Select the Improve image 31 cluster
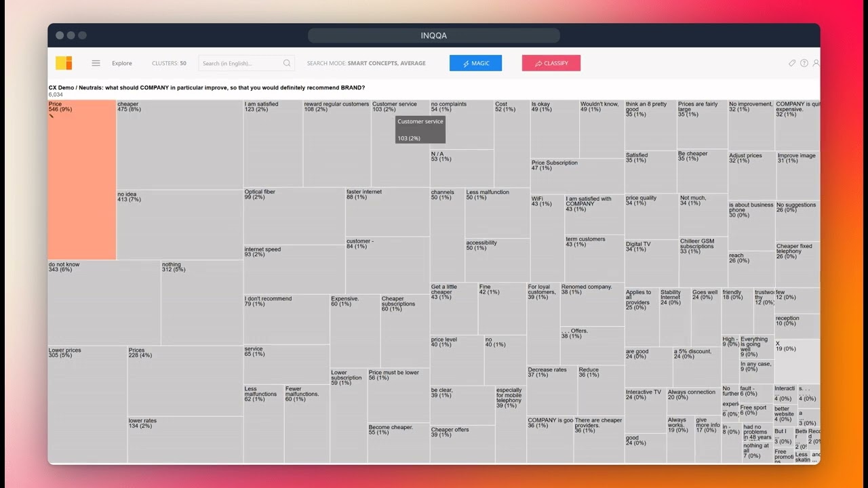 coord(797,175)
